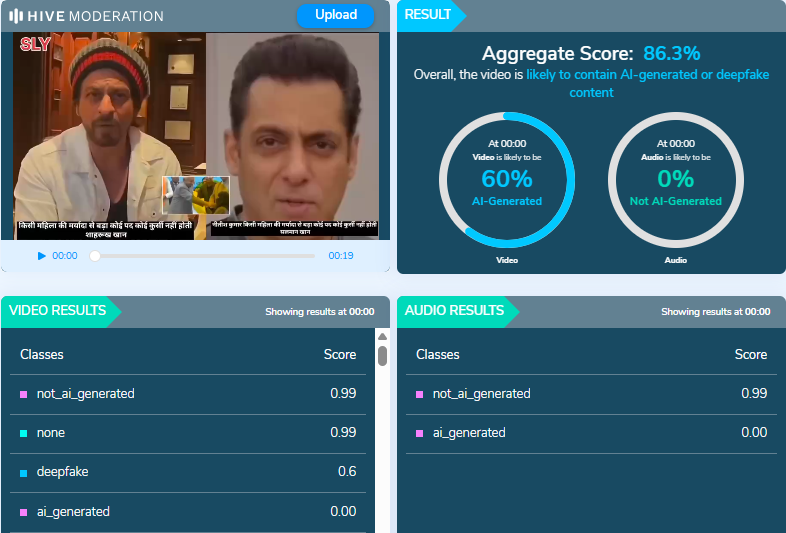Click the RESULT panel header tab
The width and height of the screenshot is (786, 533).
tap(428, 16)
